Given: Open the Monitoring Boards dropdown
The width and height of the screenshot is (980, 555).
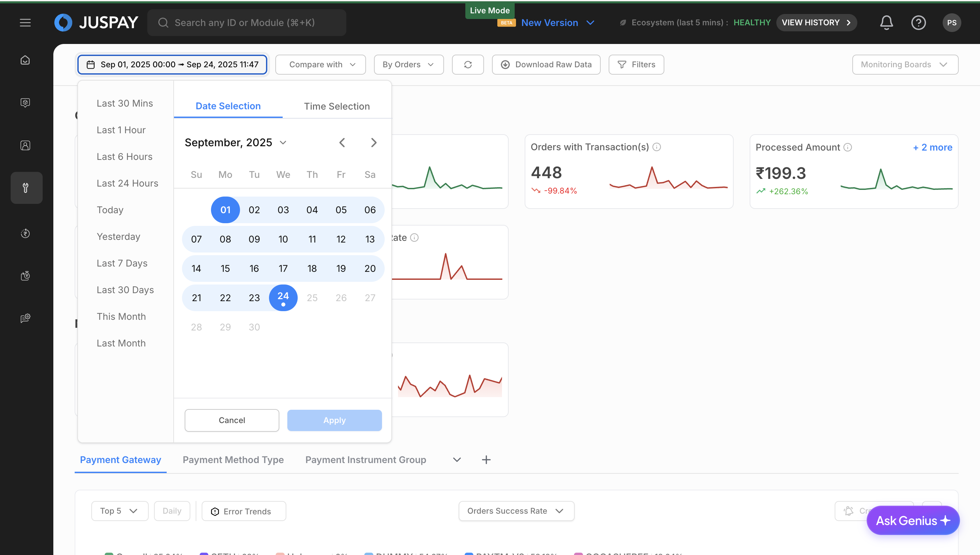Looking at the screenshot, I should coord(905,64).
